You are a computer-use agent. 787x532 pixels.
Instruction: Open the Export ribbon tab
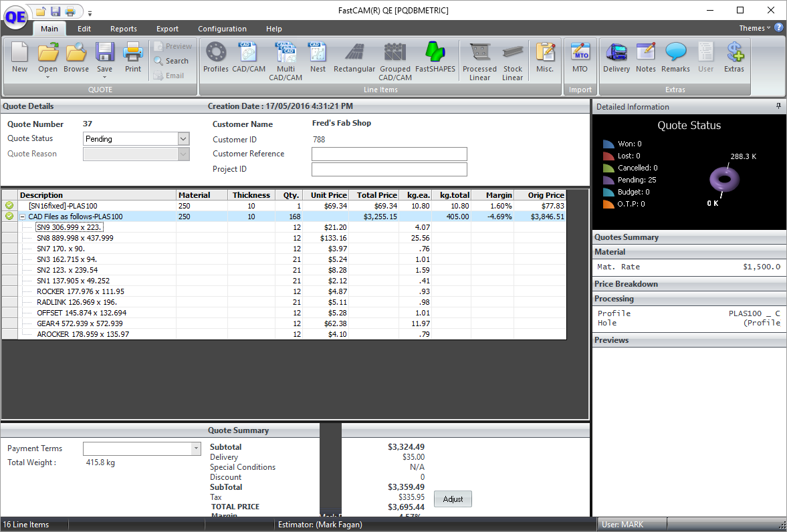[x=167, y=29]
